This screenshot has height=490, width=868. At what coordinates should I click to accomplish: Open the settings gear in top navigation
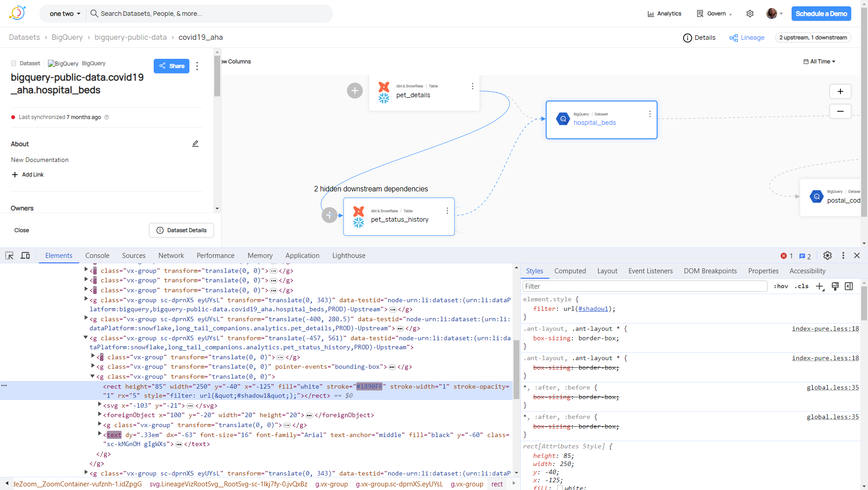point(750,14)
